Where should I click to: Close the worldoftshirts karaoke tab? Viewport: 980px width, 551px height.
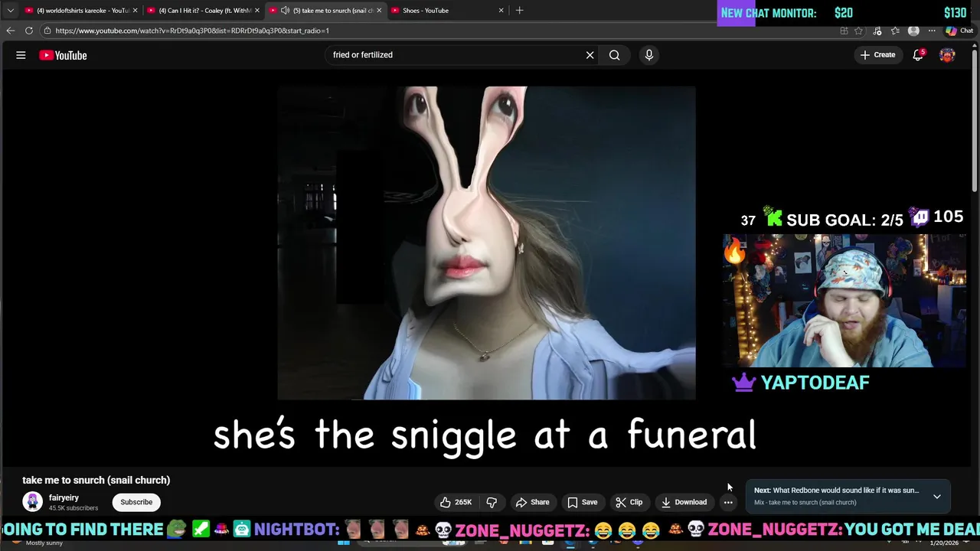click(x=136, y=11)
